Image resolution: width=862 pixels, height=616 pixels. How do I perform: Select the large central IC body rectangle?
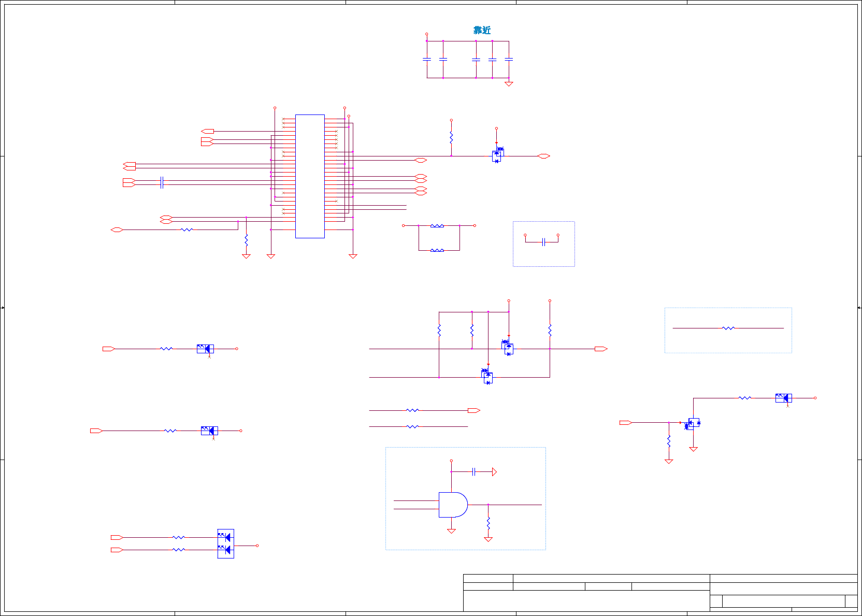pyautogui.click(x=310, y=176)
